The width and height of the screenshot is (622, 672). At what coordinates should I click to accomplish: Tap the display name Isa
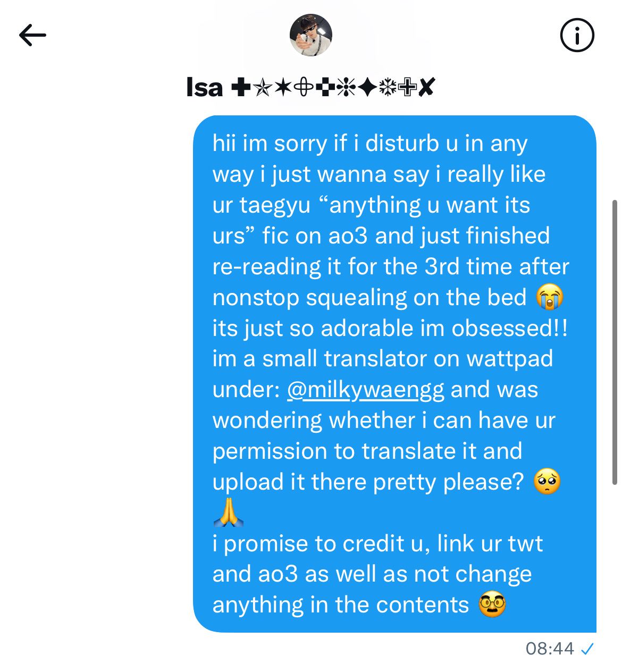point(204,87)
